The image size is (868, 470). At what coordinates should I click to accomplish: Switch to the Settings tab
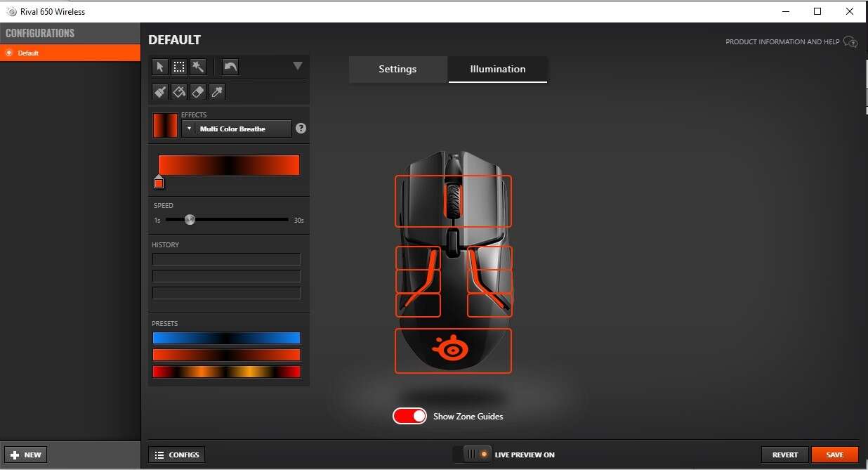coord(397,69)
